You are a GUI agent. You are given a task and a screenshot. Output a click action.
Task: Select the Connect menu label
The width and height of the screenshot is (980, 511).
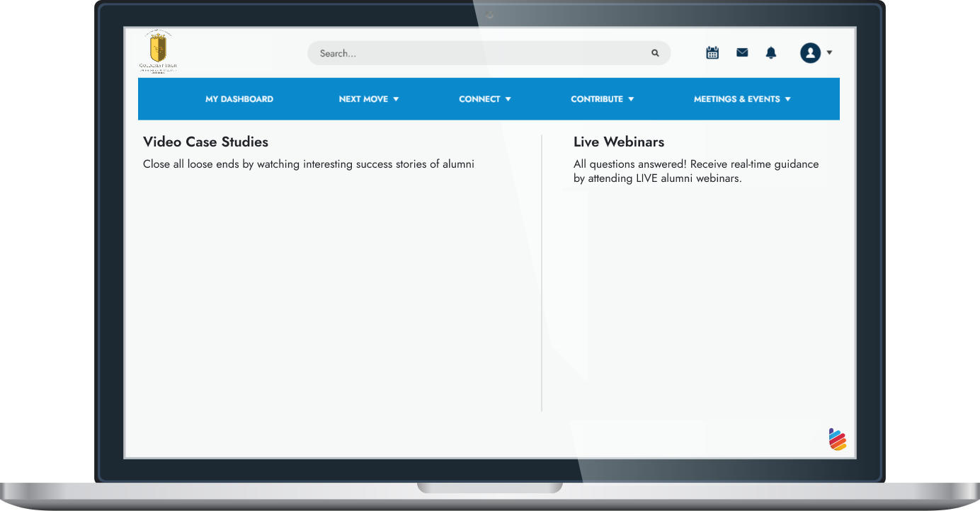(x=479, y=99)
